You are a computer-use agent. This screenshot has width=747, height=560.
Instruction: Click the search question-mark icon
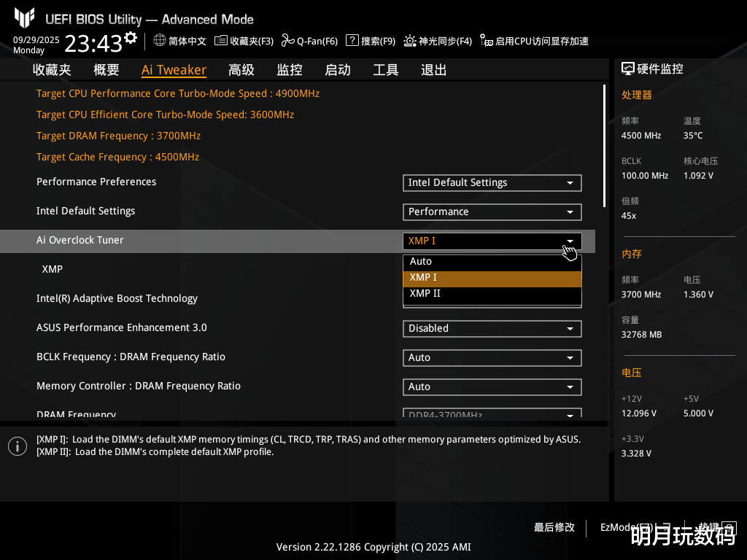pos(352,41)
